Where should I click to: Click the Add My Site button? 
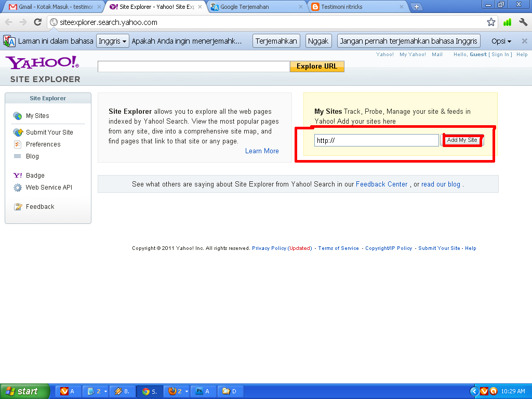[x=462, y=140]
